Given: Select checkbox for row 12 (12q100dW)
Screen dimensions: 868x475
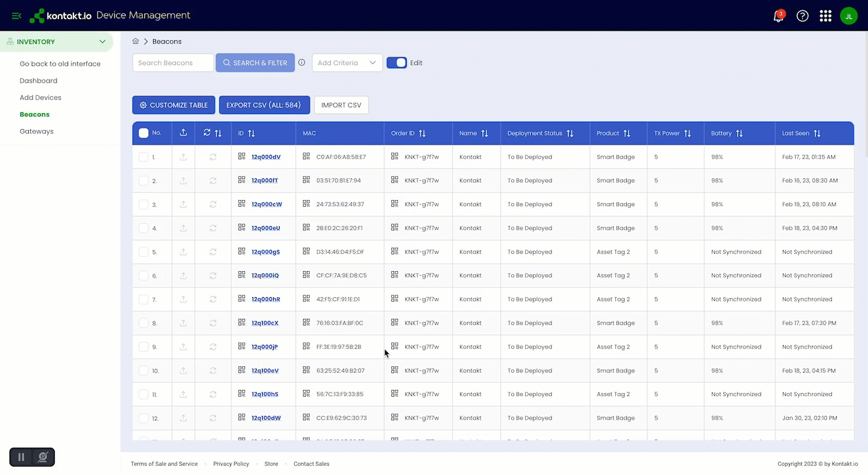Looking at the screenshot, I should [x=143, y=418].
